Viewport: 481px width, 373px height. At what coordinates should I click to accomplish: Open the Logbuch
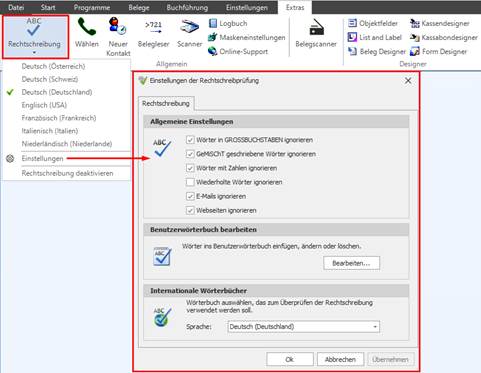point(228,23)
